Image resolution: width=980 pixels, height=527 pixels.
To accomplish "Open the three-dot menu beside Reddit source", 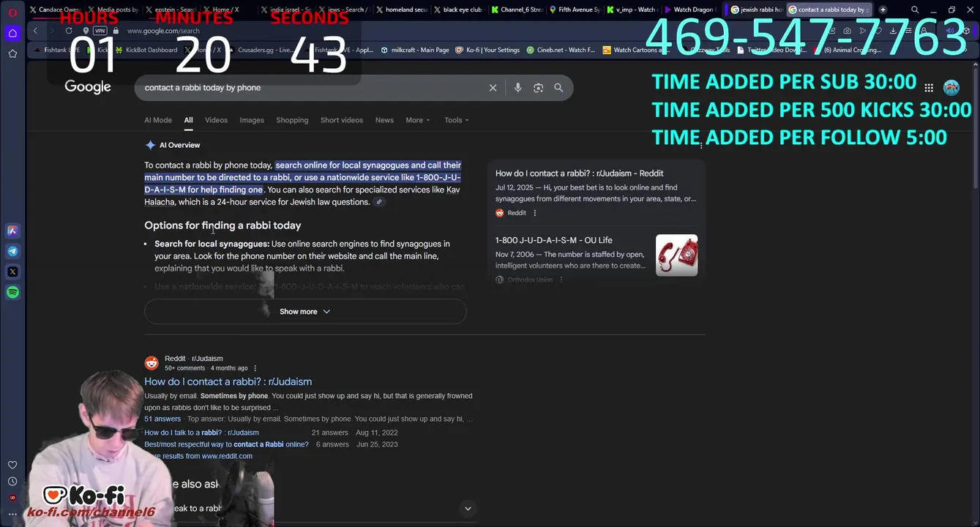I will point(535,213).
